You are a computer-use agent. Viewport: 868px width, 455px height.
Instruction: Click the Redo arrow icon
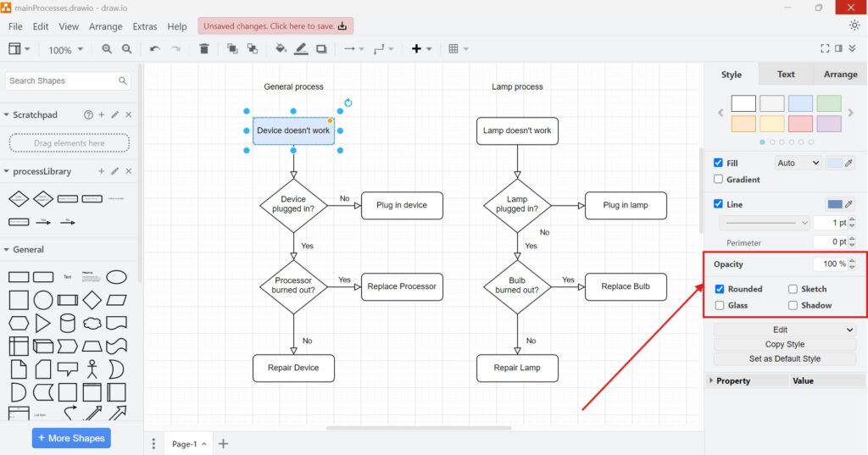point(175,48)
